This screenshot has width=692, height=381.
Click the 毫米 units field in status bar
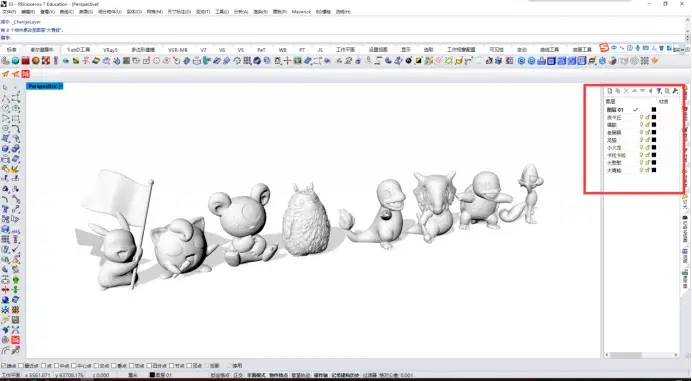132,375
